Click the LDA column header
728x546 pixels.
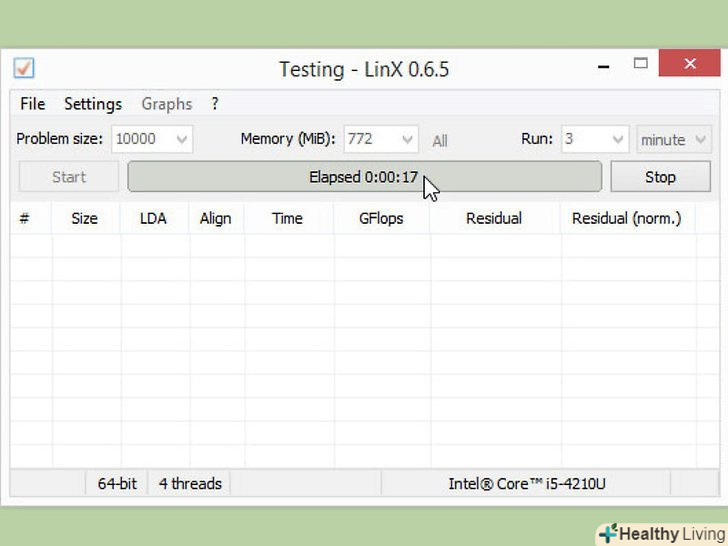pyautogui.click(x=154, y=218)
